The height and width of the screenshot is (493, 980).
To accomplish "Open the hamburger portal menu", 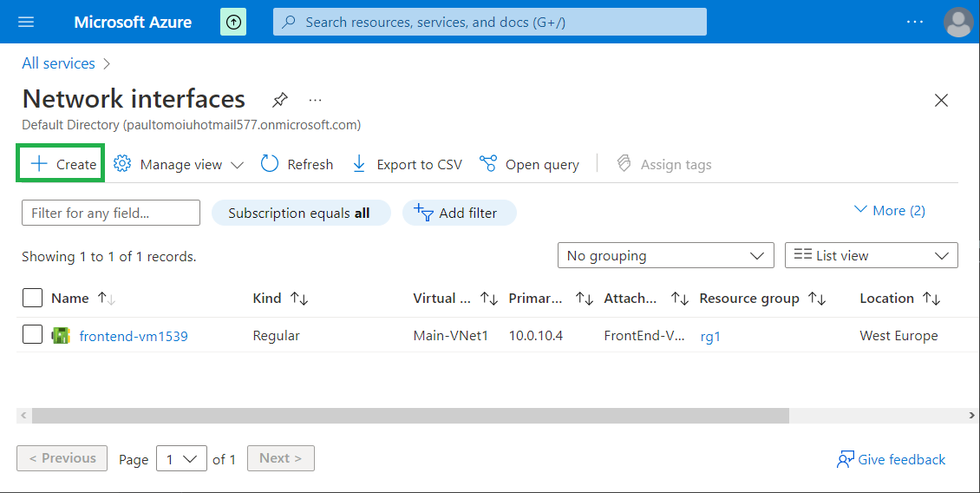I will (26, 23).
